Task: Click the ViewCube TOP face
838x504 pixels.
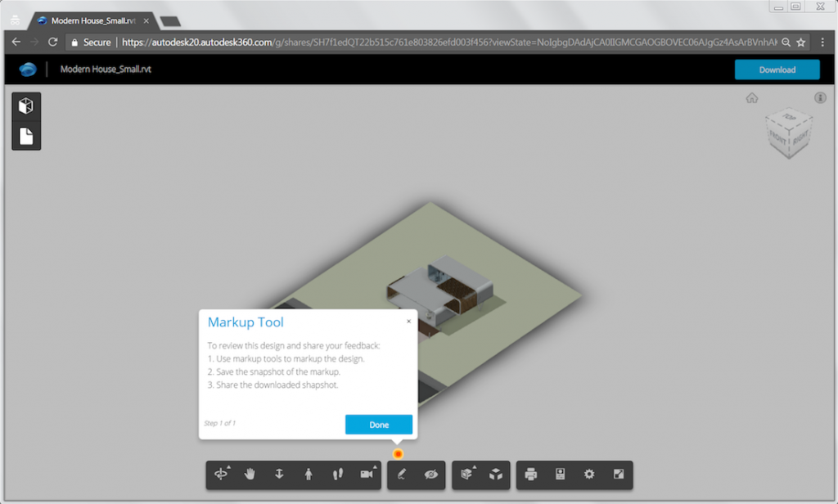Action: click(790, 117)
